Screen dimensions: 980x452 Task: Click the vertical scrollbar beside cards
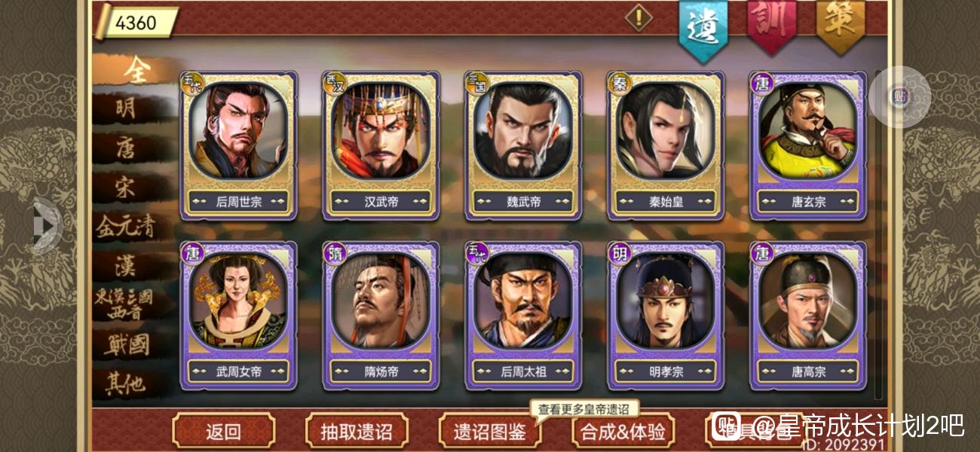pos(877,235)
